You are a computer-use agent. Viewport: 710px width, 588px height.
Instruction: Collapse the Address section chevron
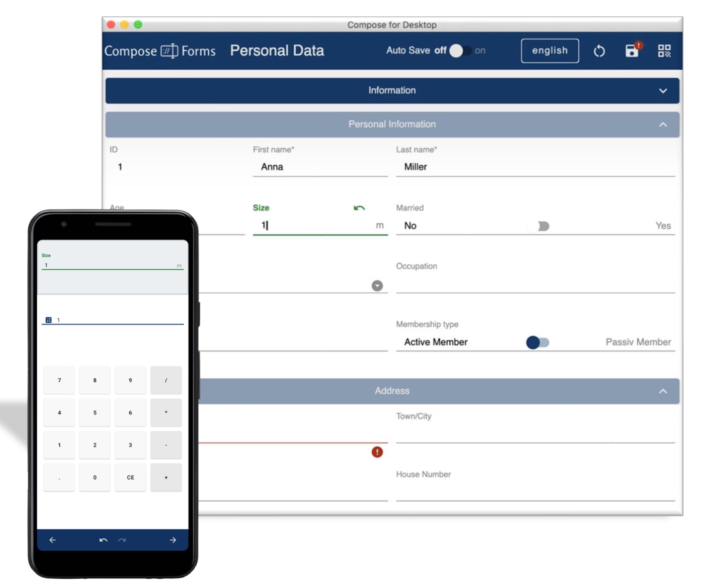pyautogui.click(x=663, y=391)
